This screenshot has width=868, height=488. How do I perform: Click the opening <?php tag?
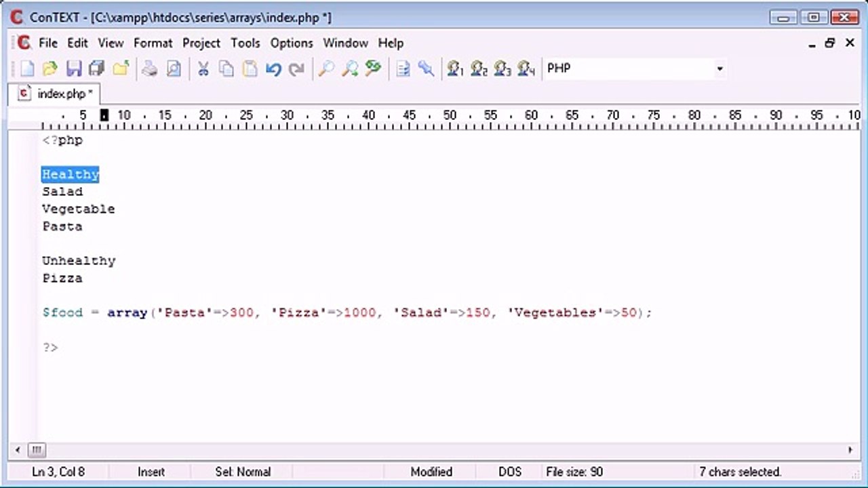click(62, 140)
